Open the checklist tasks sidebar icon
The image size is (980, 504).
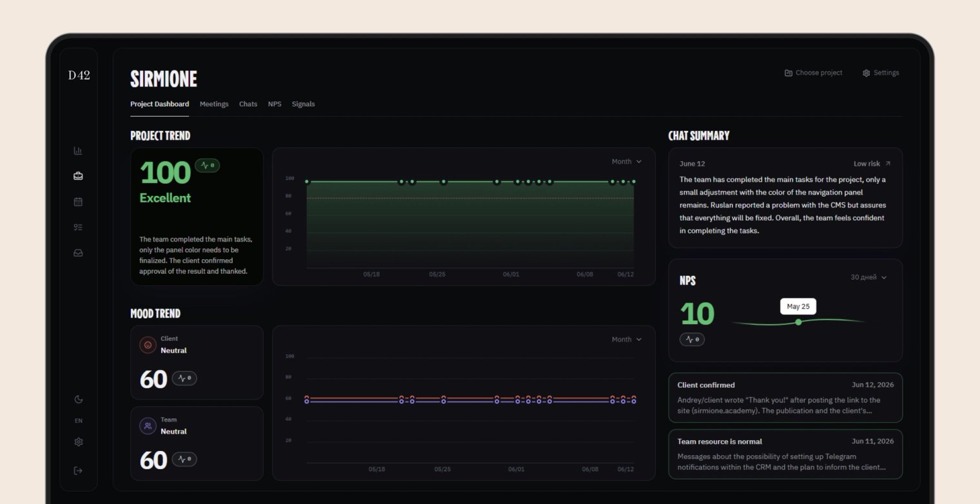[78, 227]
